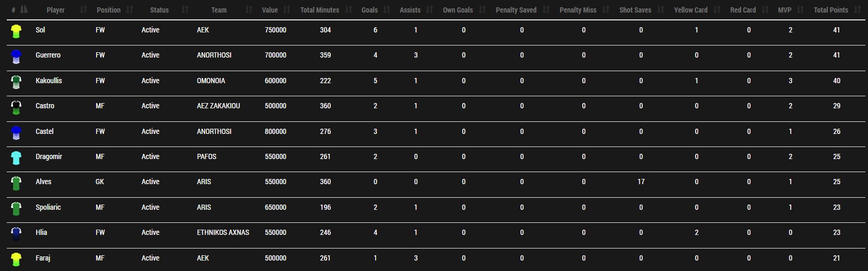Click Dragomir's cyan Pafos jersey icon

[x=16, y=157]
